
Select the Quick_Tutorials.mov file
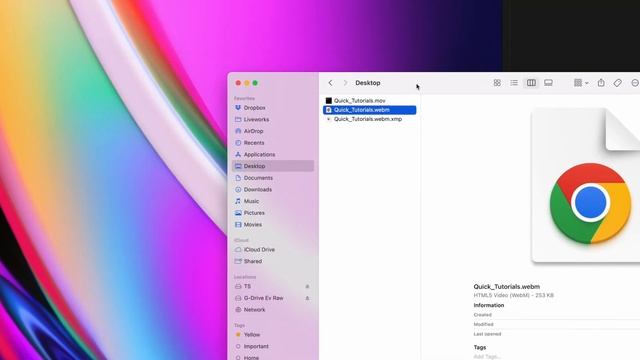369,100
